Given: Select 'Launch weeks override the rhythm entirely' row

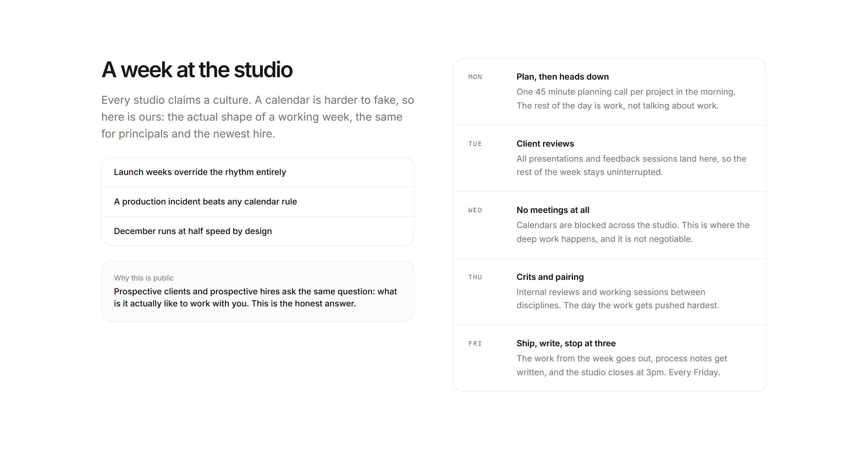Looking at the screenshot, I should pos(258,172).
